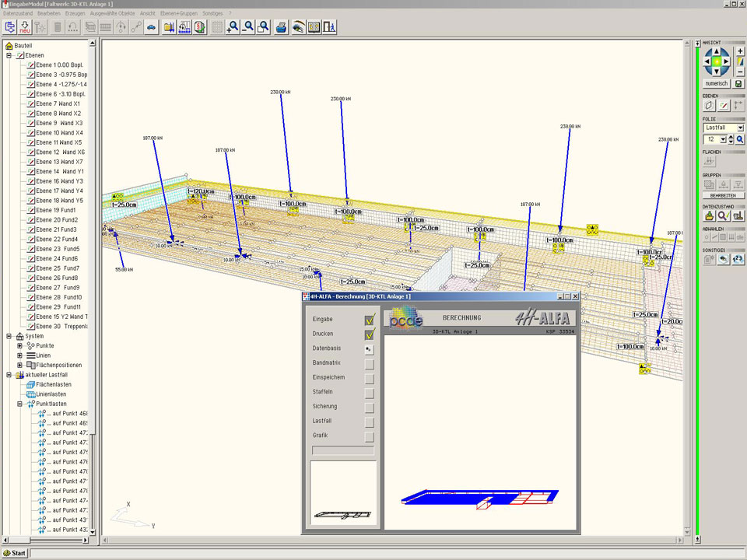Screen dimensions: 747x560
Task: Toggle the Drucken checkbox in Berechnung dialog
Action: point(370,334)
